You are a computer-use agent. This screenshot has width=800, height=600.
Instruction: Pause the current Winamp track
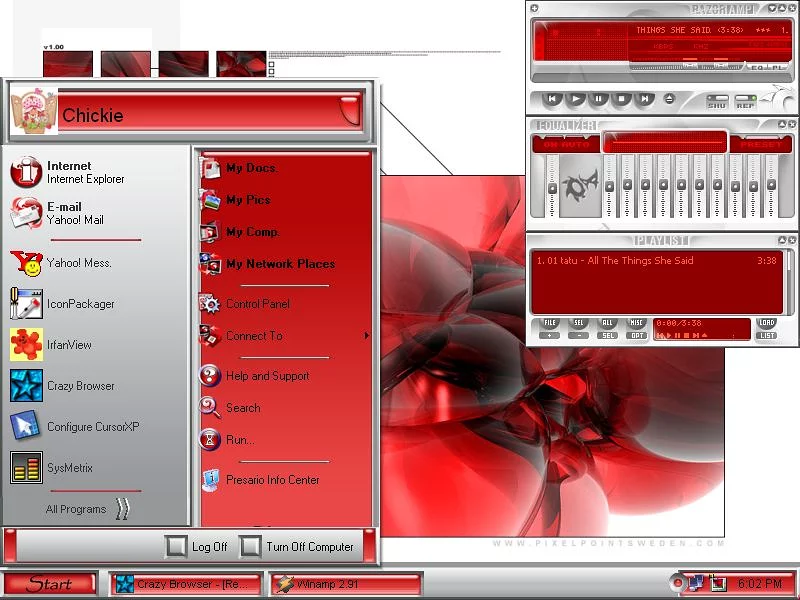598,99
